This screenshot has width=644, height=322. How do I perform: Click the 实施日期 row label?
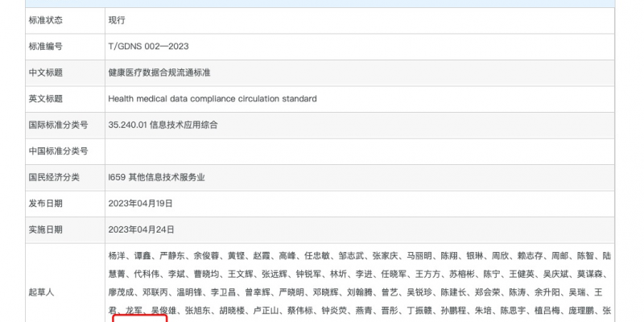(x=45, y=229)
